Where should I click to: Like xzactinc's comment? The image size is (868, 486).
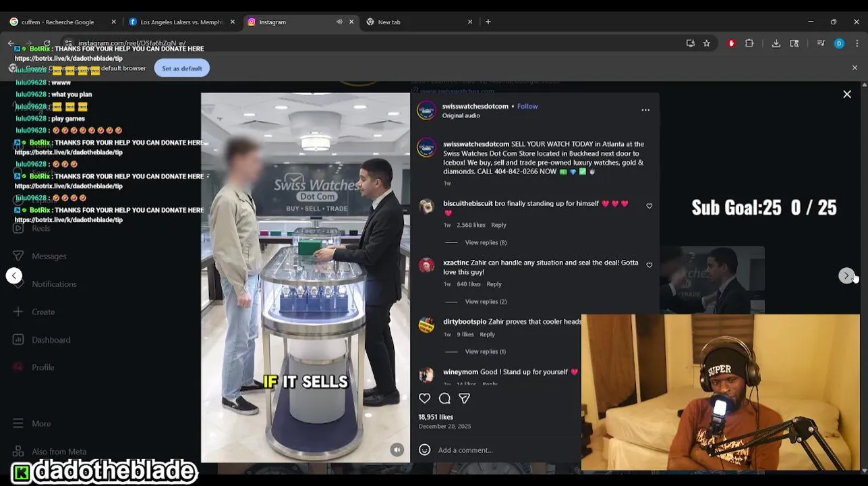click(649, 265)
